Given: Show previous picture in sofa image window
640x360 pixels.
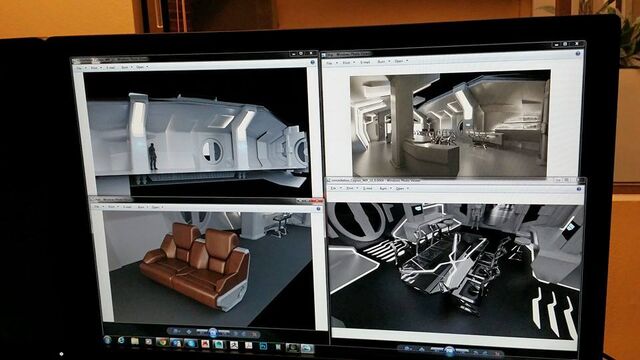Looking at the screenshot, I should click(201, 332).
